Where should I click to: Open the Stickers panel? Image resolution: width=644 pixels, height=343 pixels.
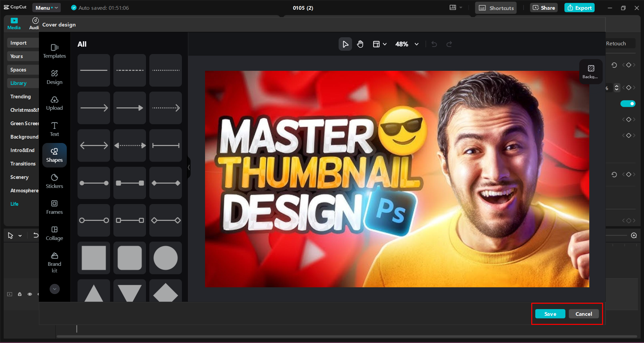[x=54, y=181]
